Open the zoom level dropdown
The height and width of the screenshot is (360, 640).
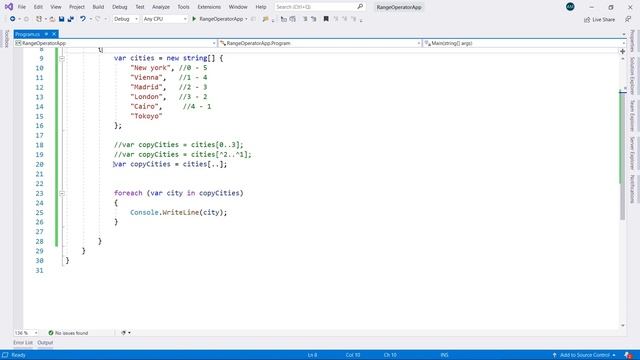[x=26, y=333]
